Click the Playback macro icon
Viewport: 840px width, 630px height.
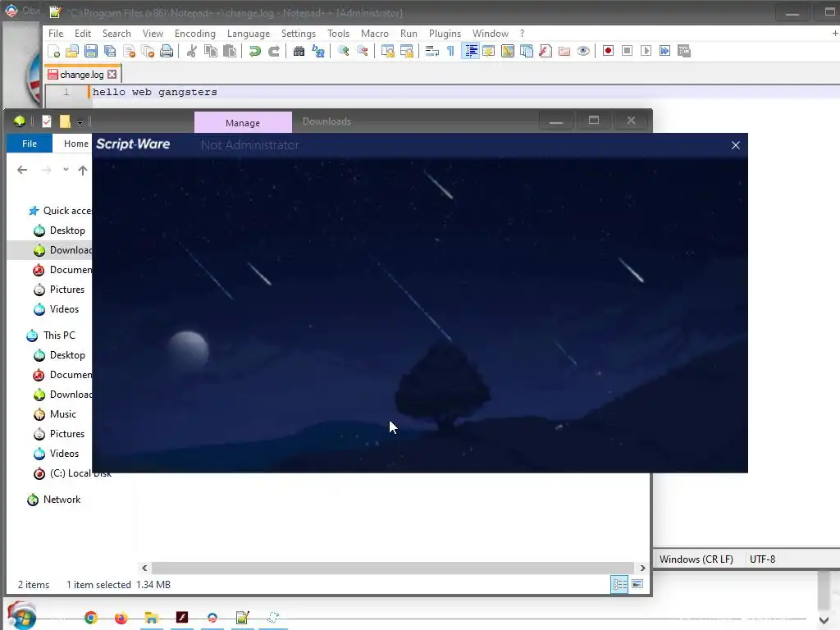coord(646,51)
